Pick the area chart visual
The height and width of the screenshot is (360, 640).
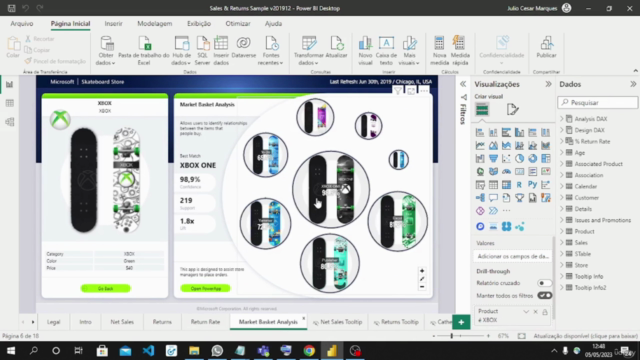click(x=493, y=145)
